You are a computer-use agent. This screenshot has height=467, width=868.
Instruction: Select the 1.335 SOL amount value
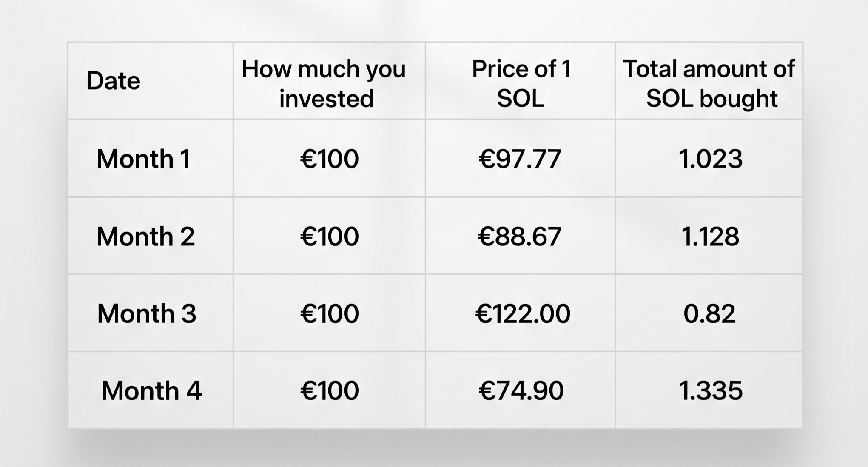(x=711, y=391)
